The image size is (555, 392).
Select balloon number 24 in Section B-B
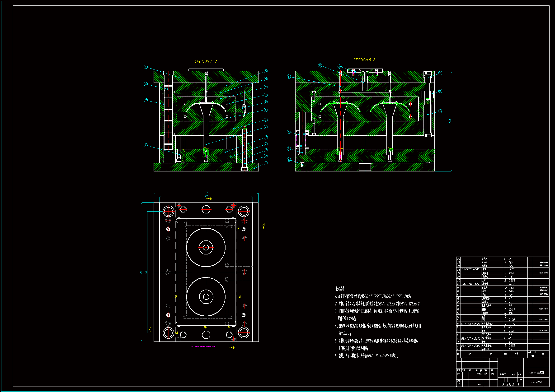(289, 77)
